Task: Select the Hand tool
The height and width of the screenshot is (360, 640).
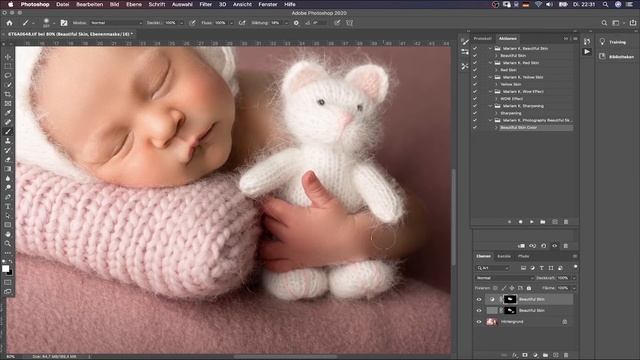Action: [8, 234]
